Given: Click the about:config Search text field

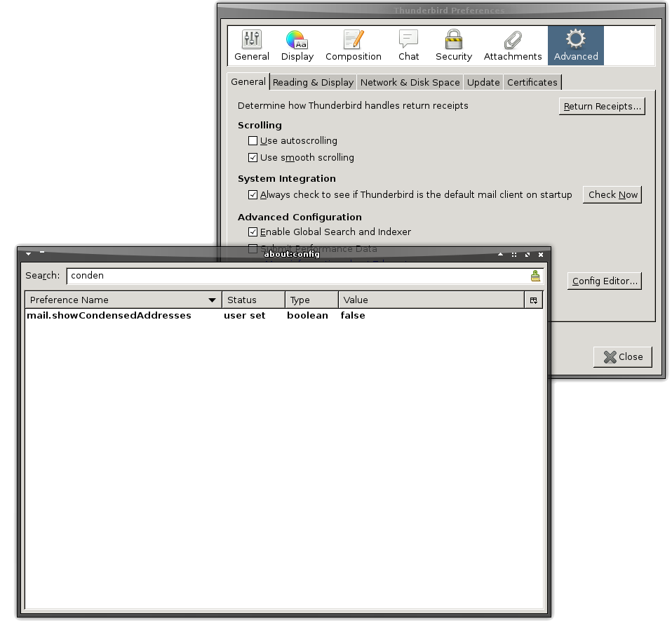Looking at the screenshot, I should click(x=295, y=276).
